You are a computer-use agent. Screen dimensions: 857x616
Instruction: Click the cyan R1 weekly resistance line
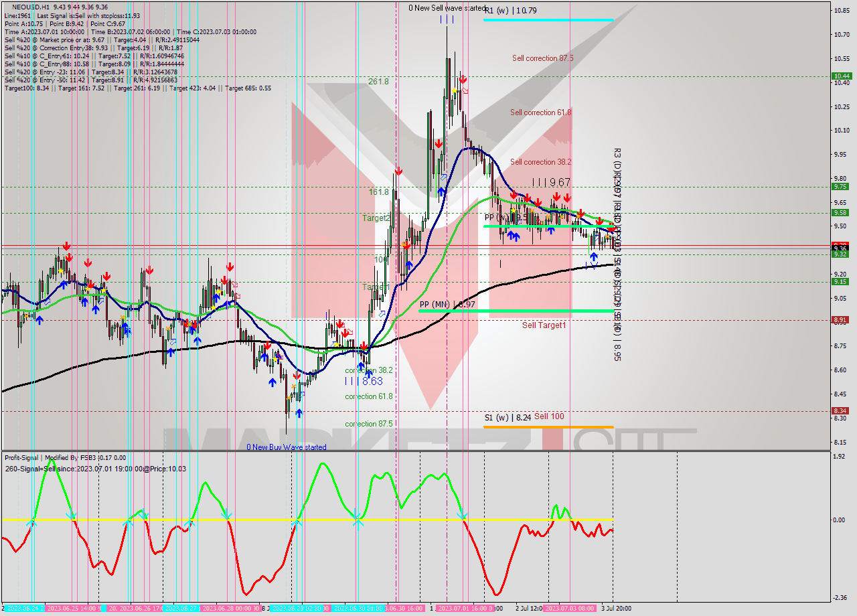(548, 19)
